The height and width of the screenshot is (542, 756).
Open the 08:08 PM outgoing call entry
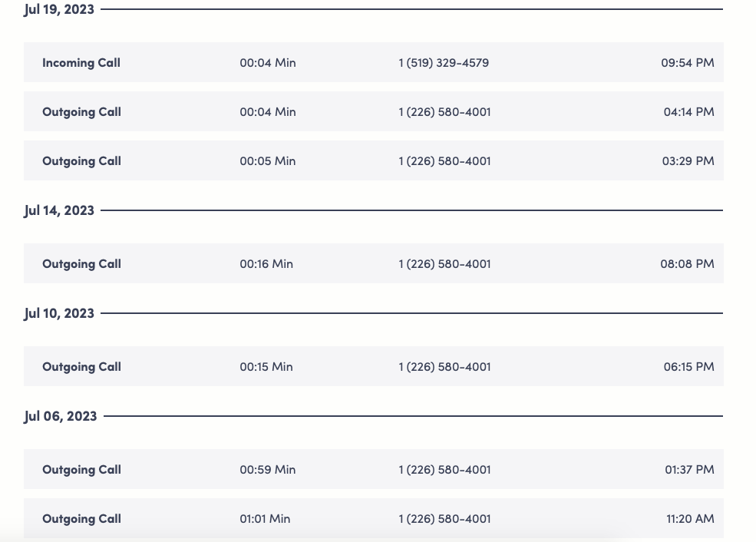point(373,263)
